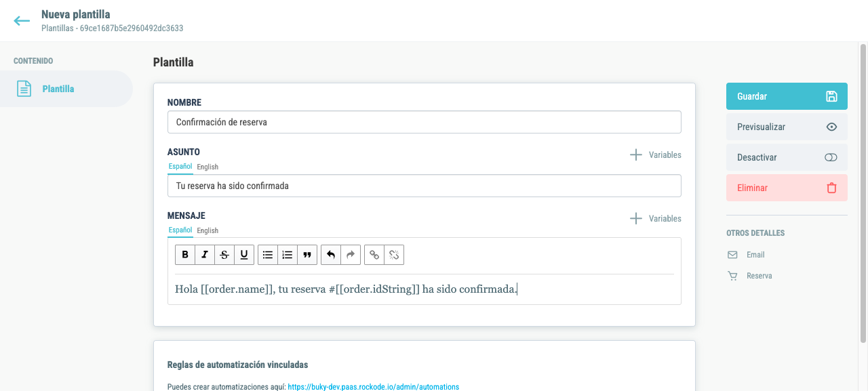The height and width of the screenshot is (391, 868).
Task: Apply italic formatting in message editor
Action: [x=205, y=255]
